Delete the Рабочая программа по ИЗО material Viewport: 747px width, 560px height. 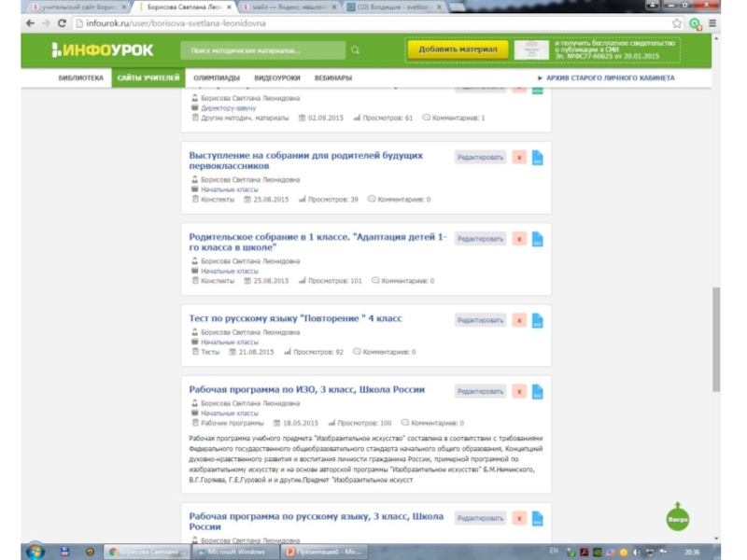tap(519, 391)
